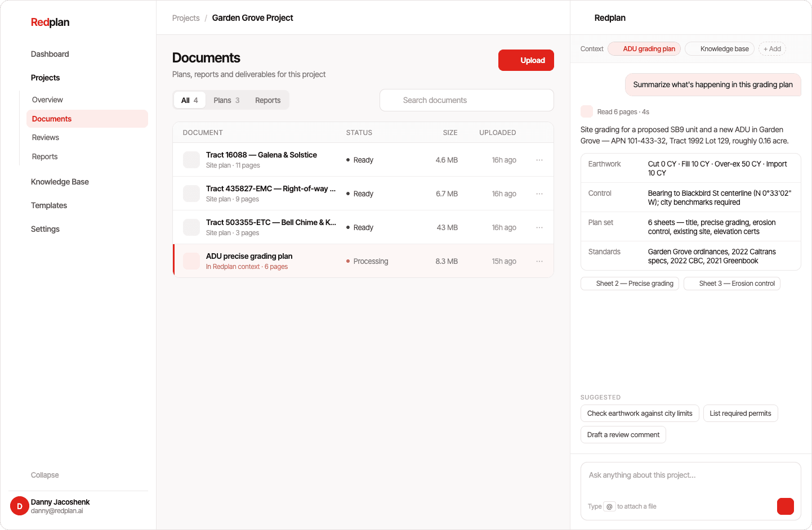Collapse the sidebar
Screen dimensions: 812x530
point(45,475)
